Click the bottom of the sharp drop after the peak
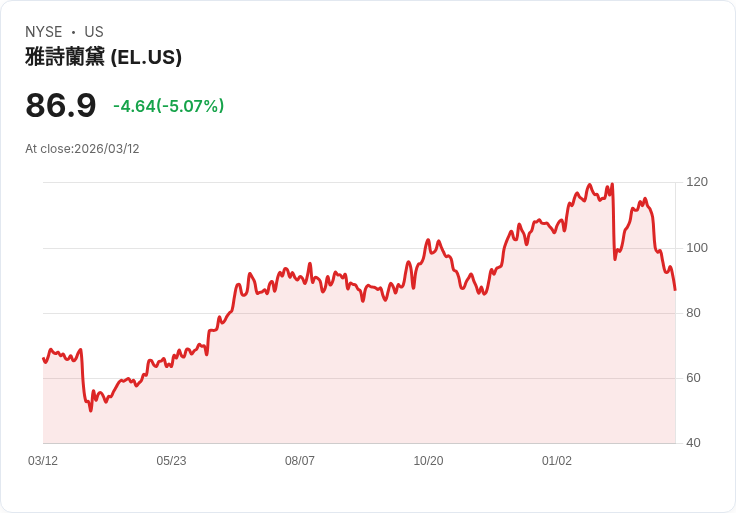 coord(615,260)
